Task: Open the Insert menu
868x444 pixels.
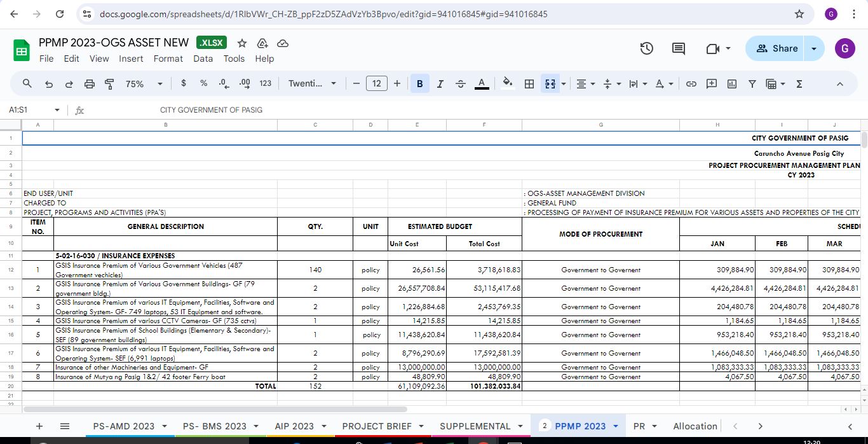Action: click(131, 59)
